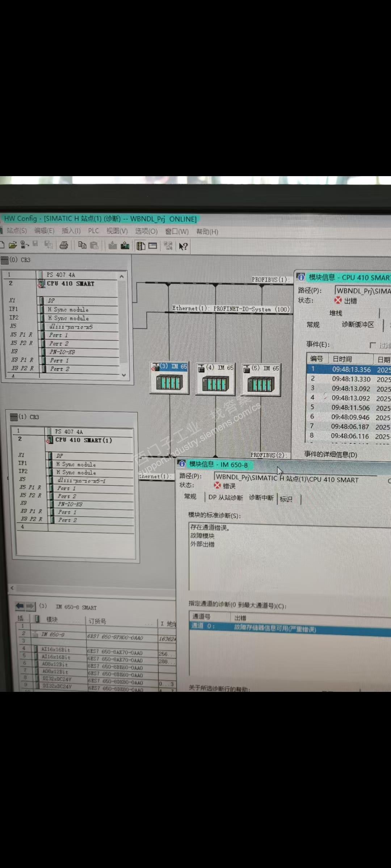
Task: Select 存在通道错误 in the standard diagnostics list
Action: tap(210, 528)
